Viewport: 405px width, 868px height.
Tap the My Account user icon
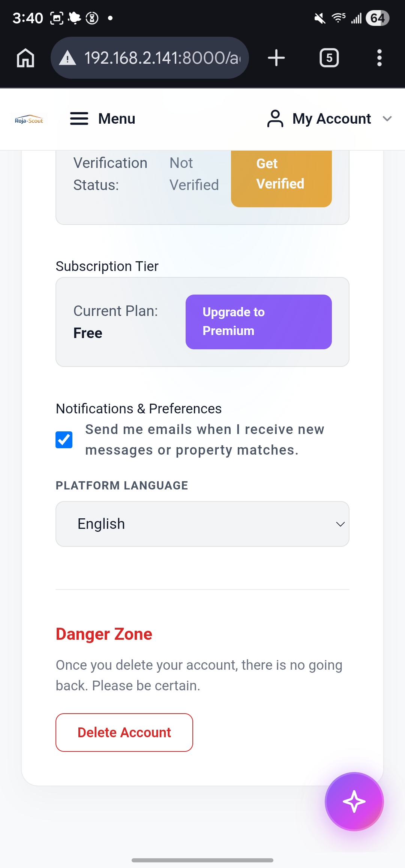click(x=275, y=119)
